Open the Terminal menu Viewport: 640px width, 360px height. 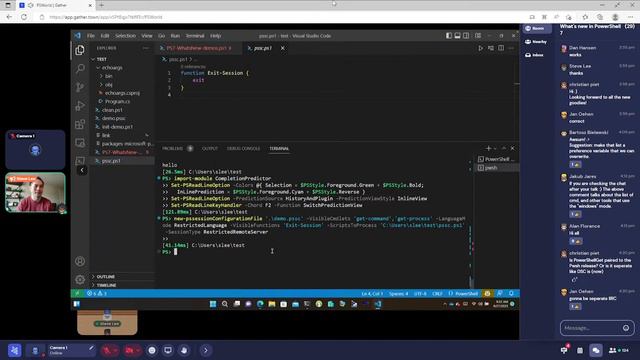coord(195,36)
